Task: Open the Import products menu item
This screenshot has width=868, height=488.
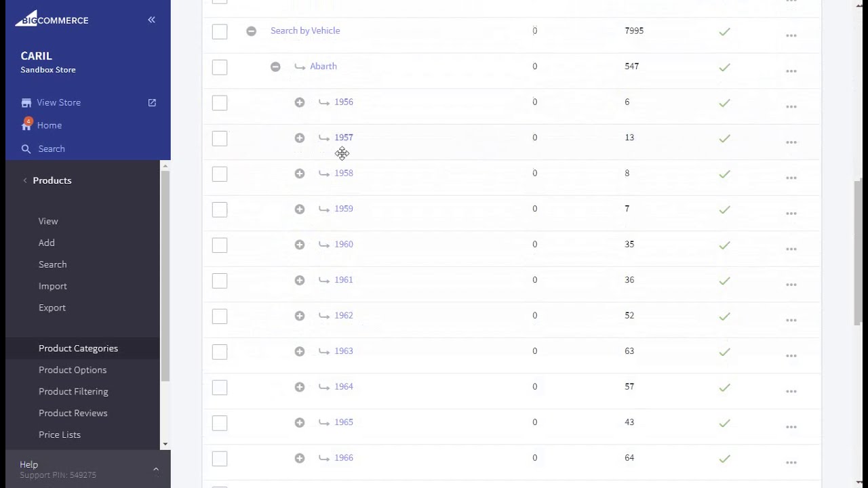Action: 53,286
